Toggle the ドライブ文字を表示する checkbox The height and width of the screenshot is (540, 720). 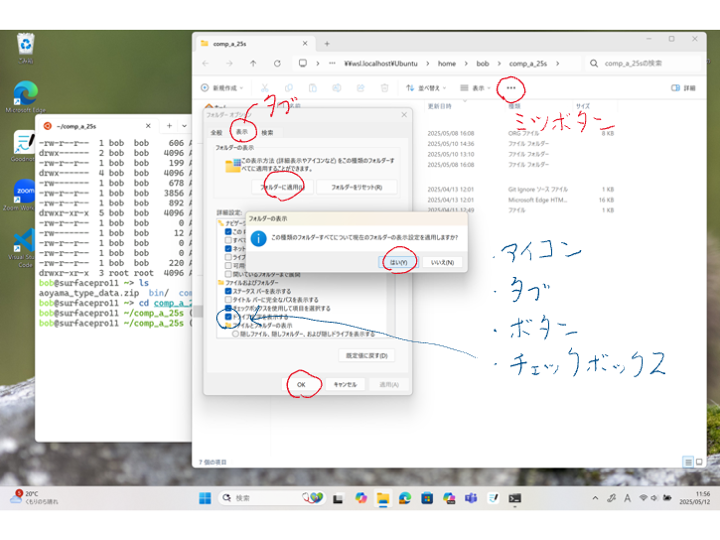click(228, 317)
